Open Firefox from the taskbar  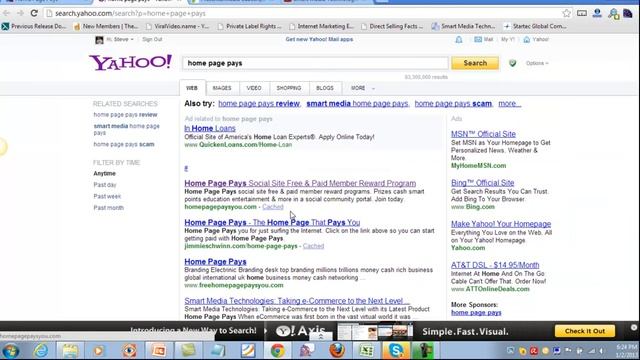[x=337, y=351]
